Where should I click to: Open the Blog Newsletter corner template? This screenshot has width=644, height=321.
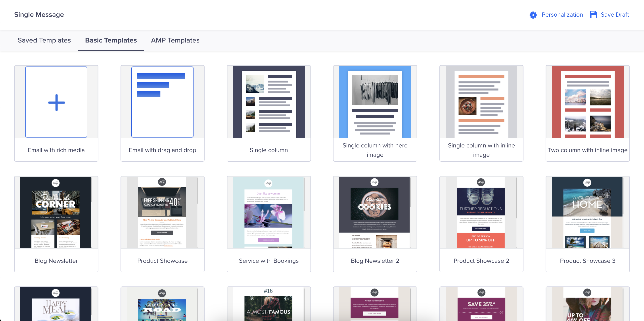click(56, 213)
